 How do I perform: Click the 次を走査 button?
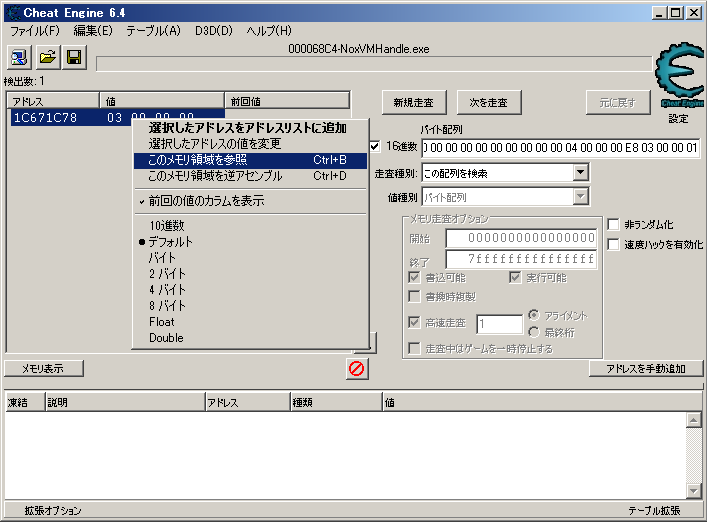489,102
